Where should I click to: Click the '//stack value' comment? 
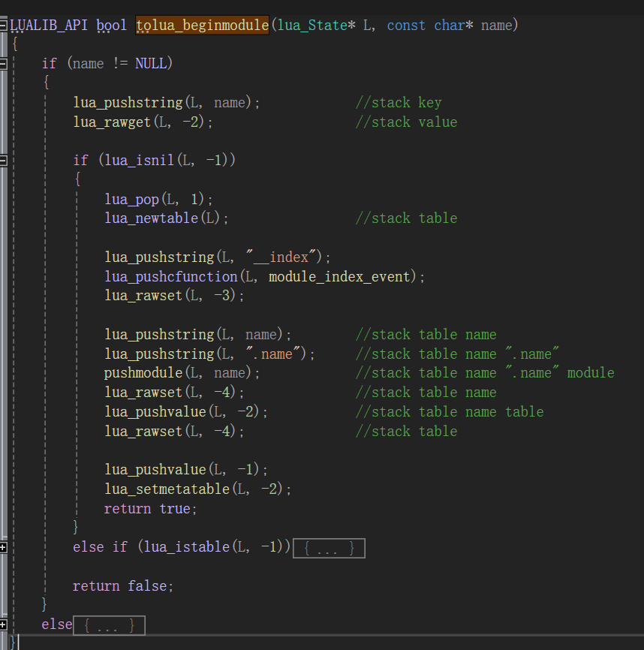[x=407, y=122]
